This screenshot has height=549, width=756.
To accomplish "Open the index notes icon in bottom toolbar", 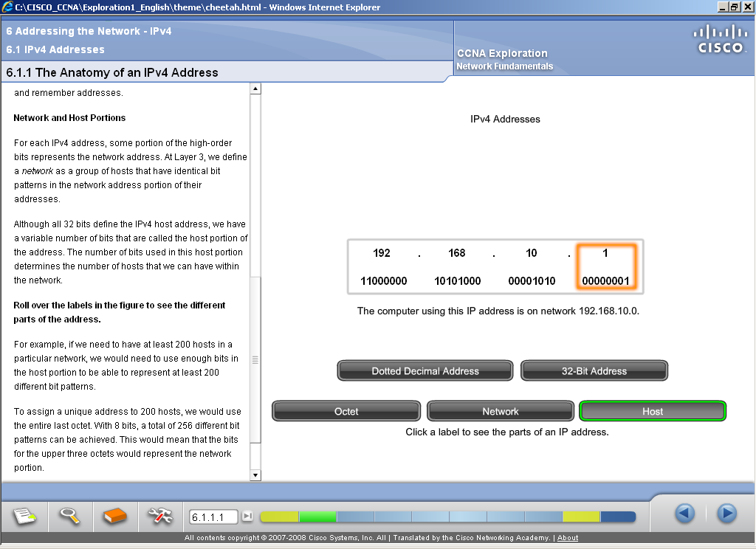I will tap(24, 517).
